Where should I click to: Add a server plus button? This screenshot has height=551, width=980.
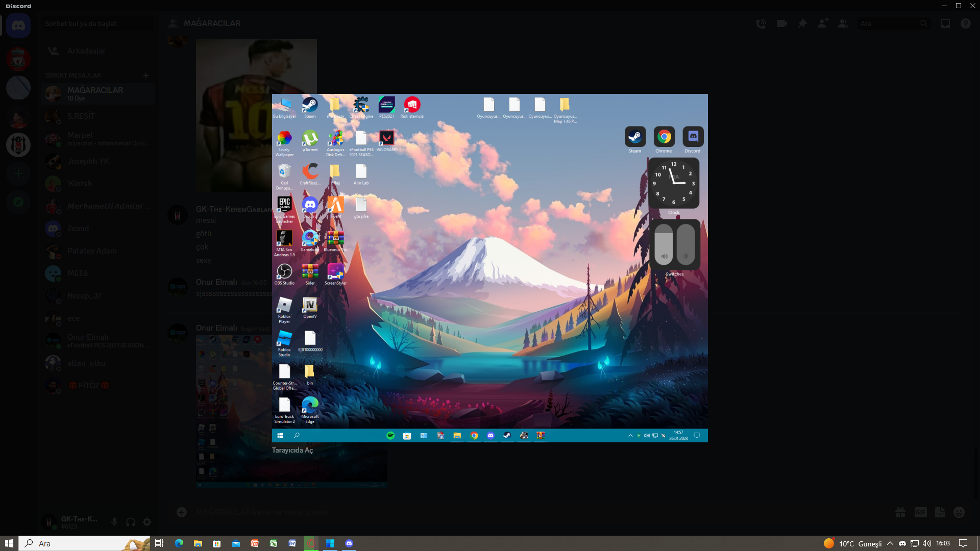[18, 173]
